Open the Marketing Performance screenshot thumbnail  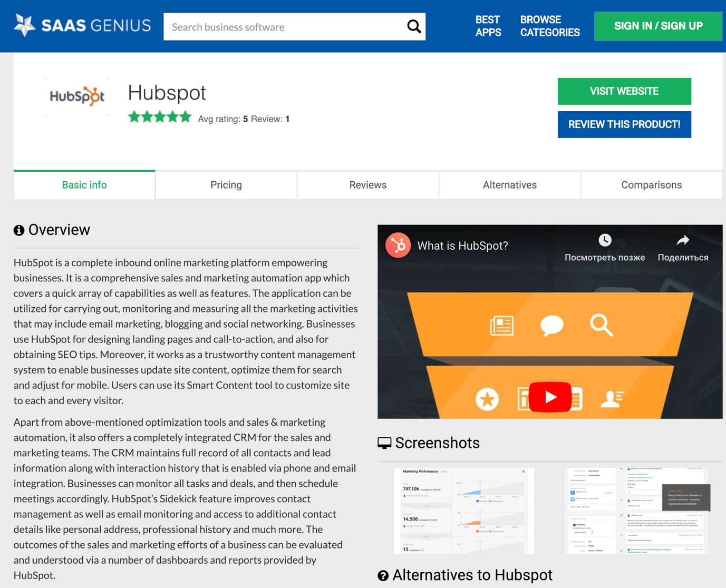464,511
